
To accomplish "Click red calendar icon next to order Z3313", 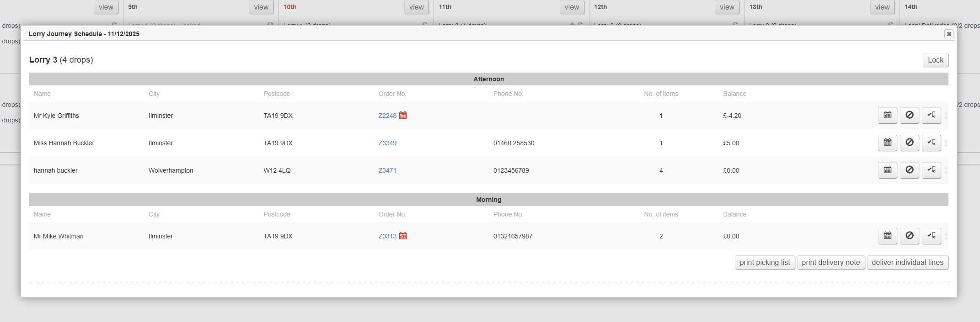I will point(403,236).
